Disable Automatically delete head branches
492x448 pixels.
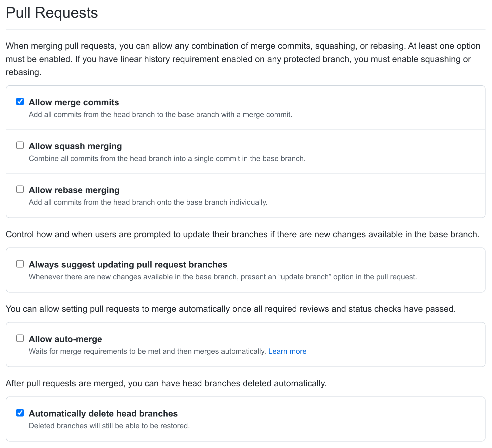point(20,413)
